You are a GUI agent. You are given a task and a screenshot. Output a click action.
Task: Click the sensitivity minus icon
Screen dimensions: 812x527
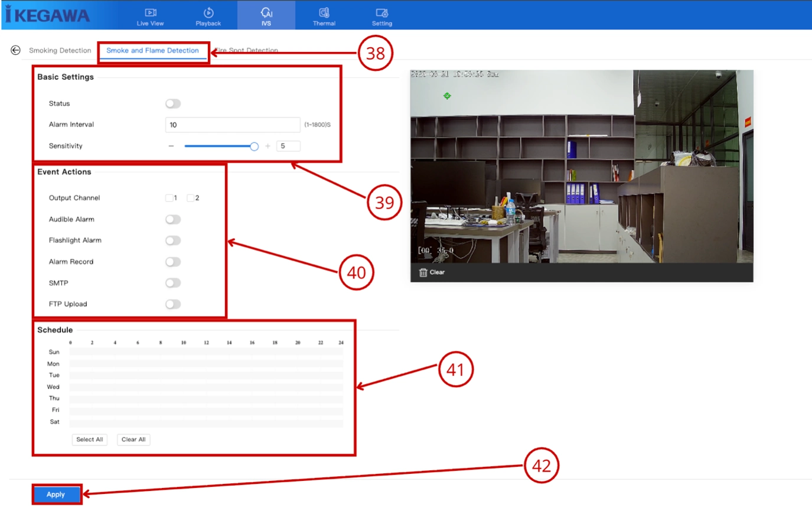click(x=171, y=146)
